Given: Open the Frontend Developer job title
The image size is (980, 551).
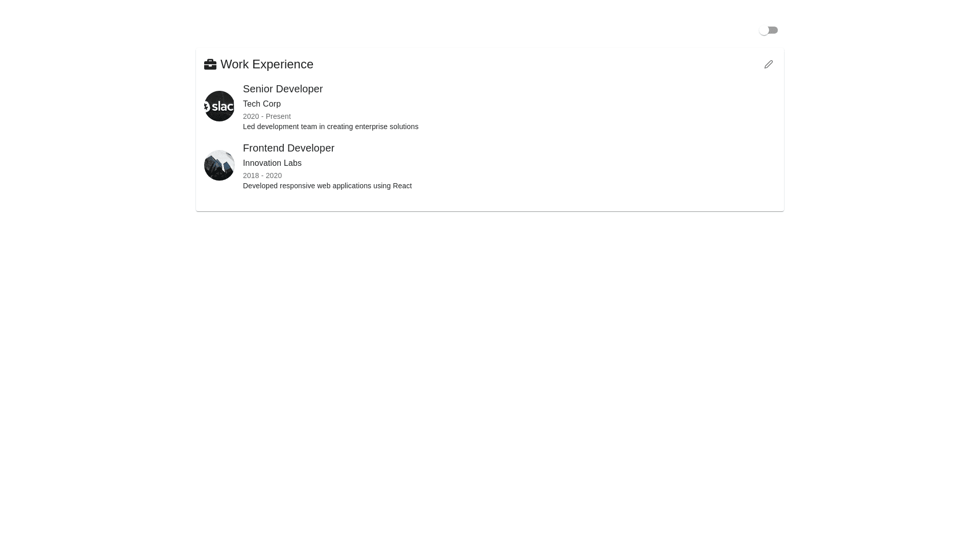Looking at the screenshot, I should 288,148.
